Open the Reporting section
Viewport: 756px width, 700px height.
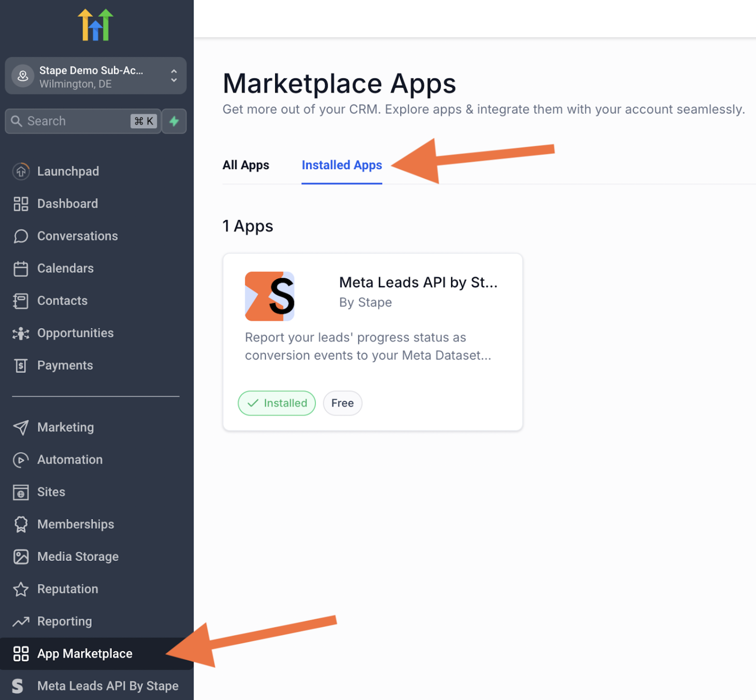coord(21,621)
